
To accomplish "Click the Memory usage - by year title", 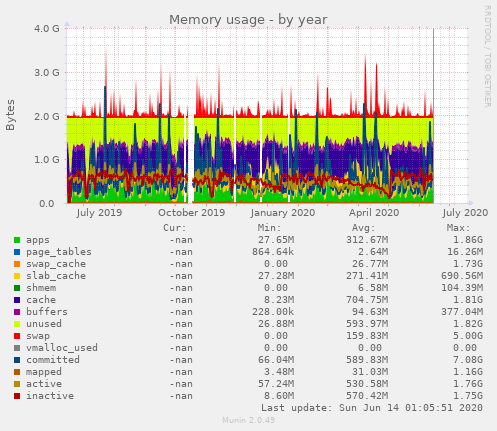I will 248,20.
